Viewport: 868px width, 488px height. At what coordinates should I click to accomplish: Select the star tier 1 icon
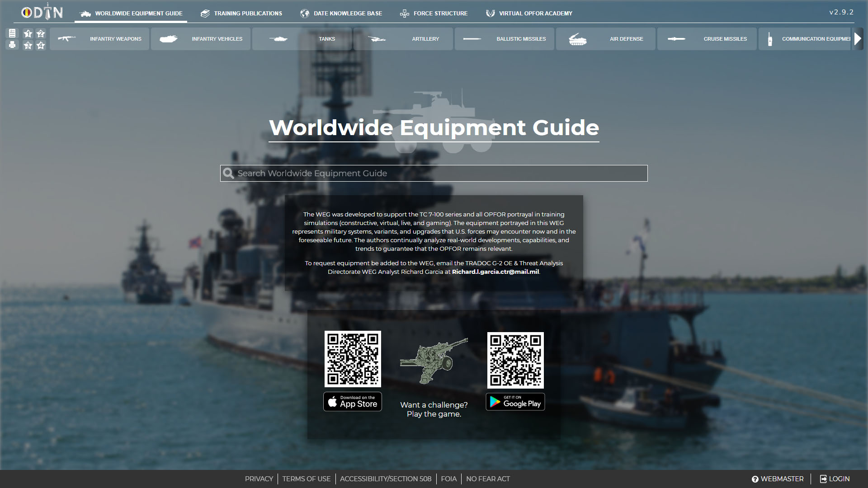(28, 33)
